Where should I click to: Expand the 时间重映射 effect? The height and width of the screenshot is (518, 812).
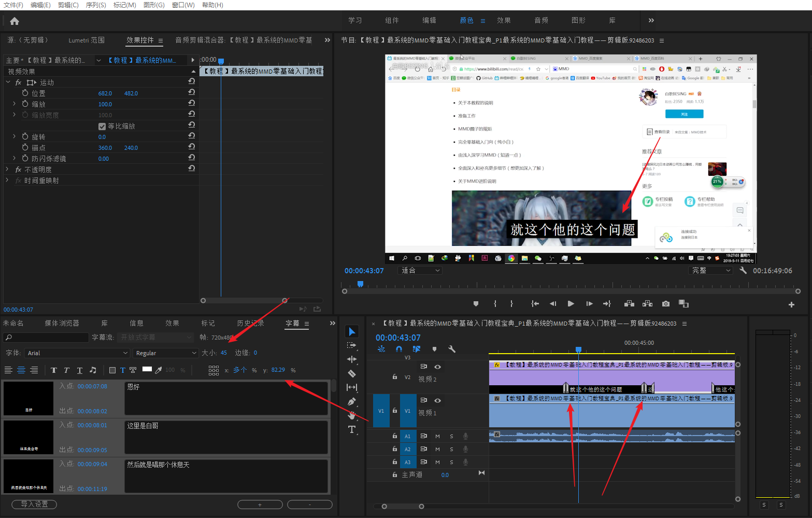(7, 180)
